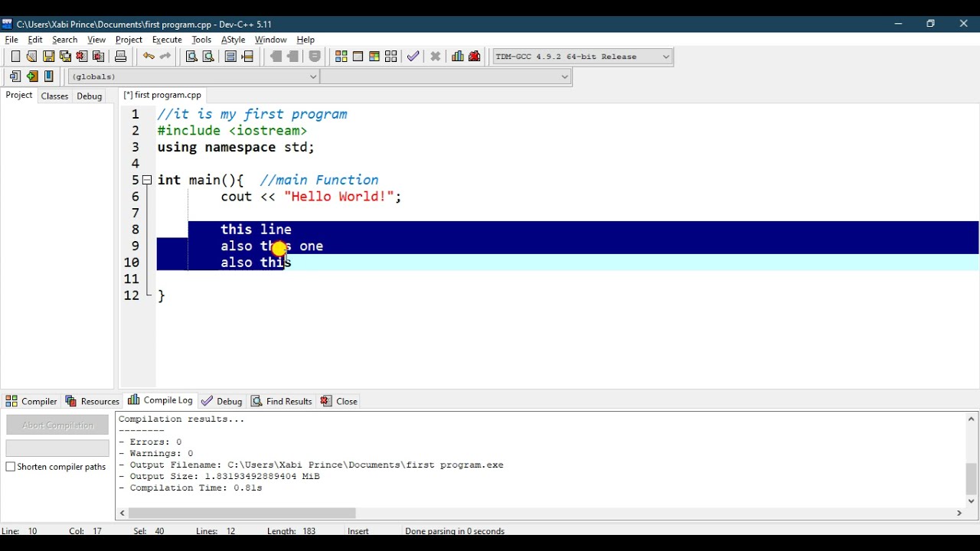The image size is (980, 551).
Task: Open the Help menu
Action: pyautogui.click(x=305, y=40)
